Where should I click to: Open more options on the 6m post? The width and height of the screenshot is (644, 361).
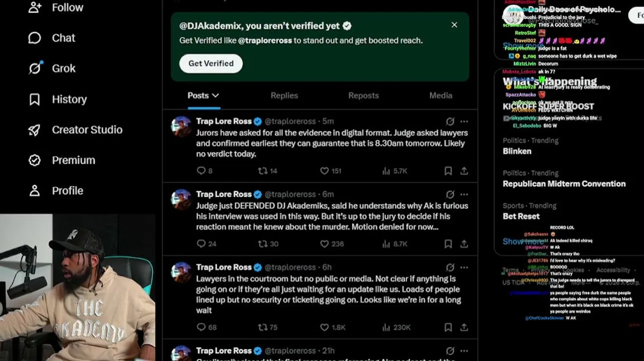coord(464,194)
